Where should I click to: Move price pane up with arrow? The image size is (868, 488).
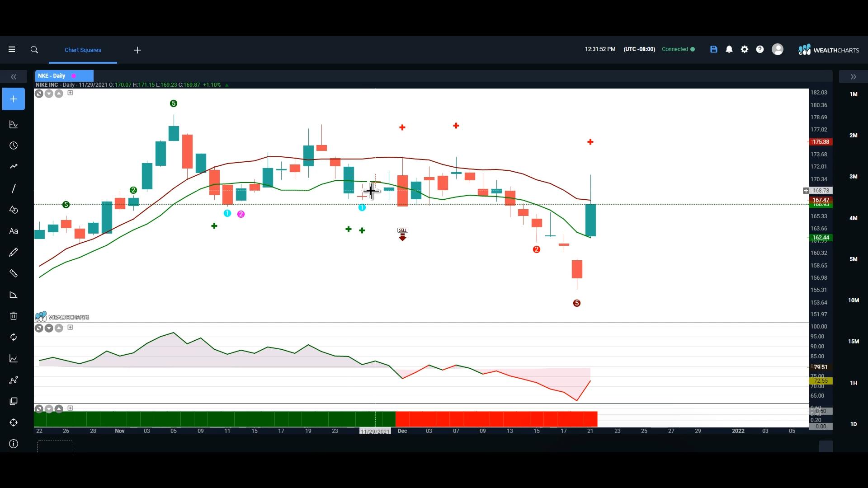click(x=59, y=94)
